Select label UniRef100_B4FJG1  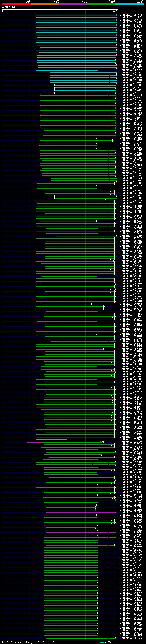coord(131,50)
